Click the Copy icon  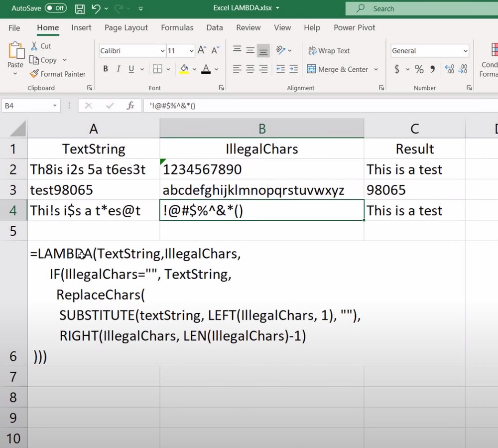(x=34, y=60)
